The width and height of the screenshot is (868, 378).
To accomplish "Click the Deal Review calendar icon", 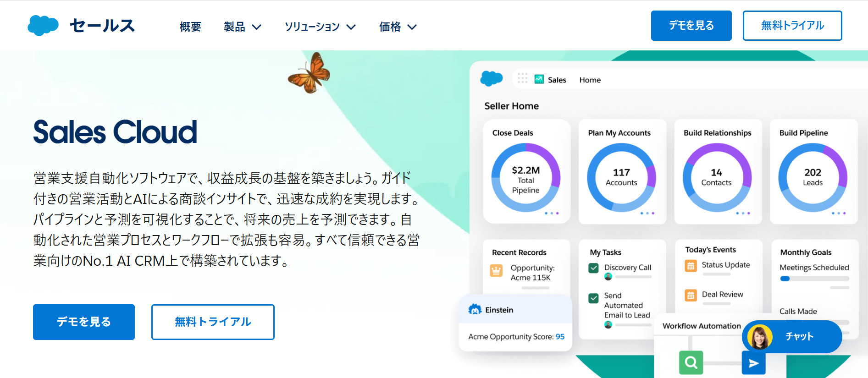I will tap(691, 296).
